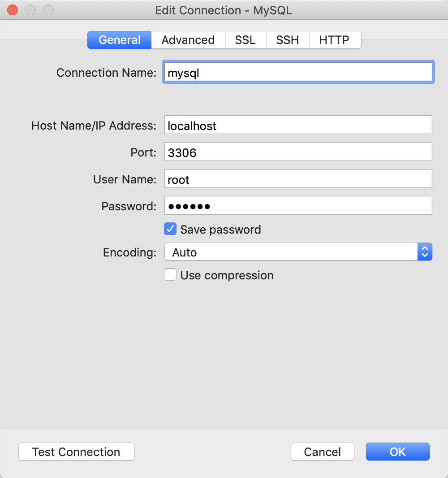
Task: Click the Connection Name field
Action: [298, 72]
